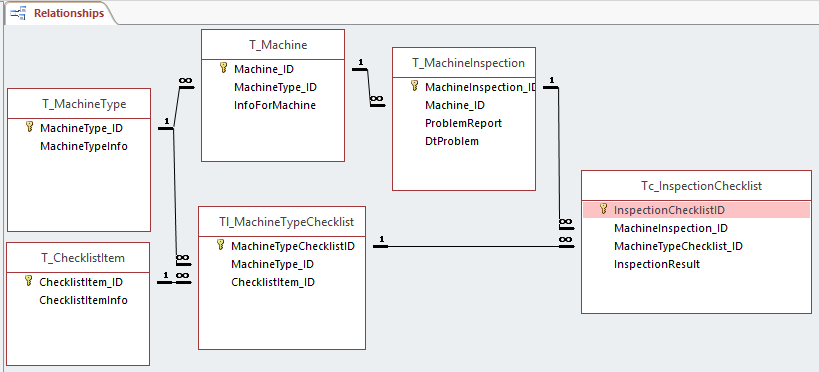Select the MachineTypeInfo field
The image size is (819, 372).
point(84,146)
